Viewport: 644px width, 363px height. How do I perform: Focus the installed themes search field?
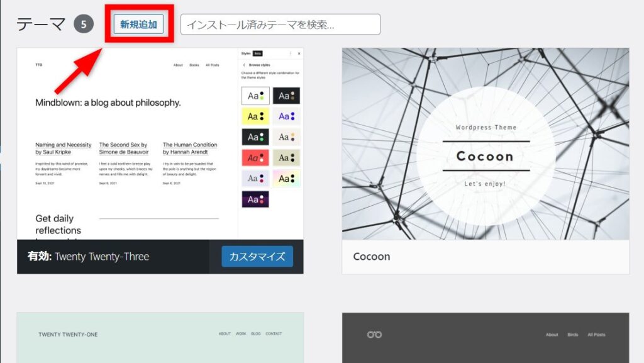[280, 25]
